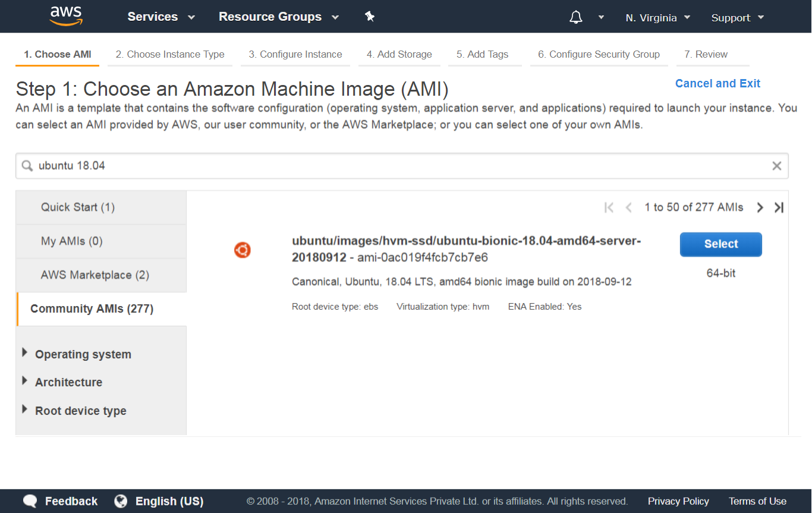The width and height of the screenshot is (812, 513).
Task: Click the Feedback speech bubble icon
Action: pyautogui.click(x=30, y=501)
